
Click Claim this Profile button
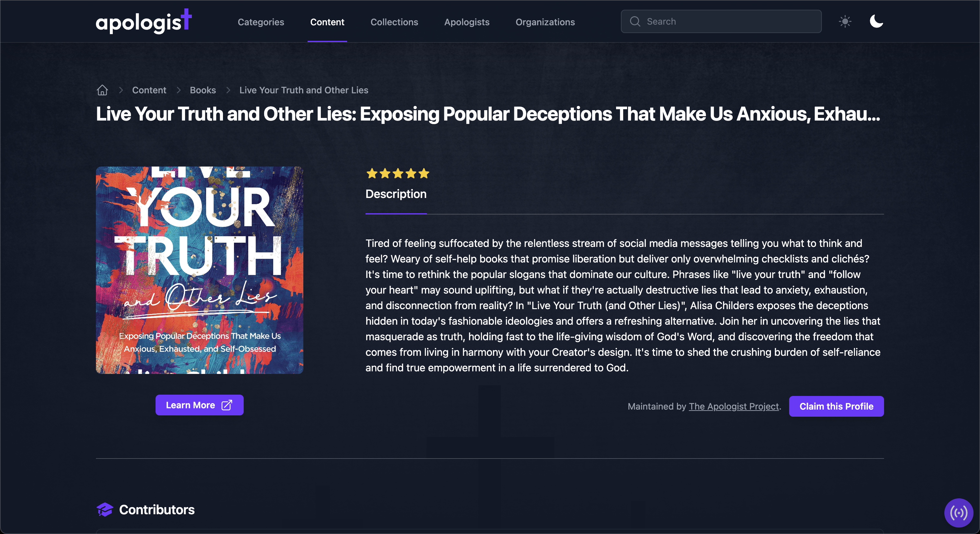836,406
